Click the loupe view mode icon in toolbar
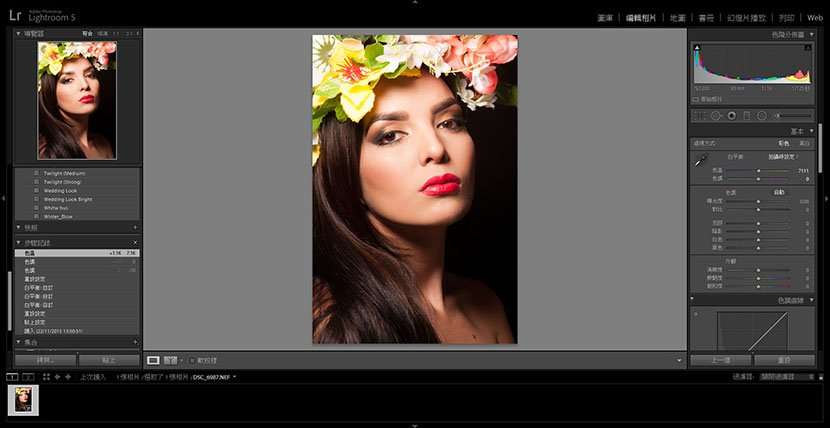 [153, 360]
